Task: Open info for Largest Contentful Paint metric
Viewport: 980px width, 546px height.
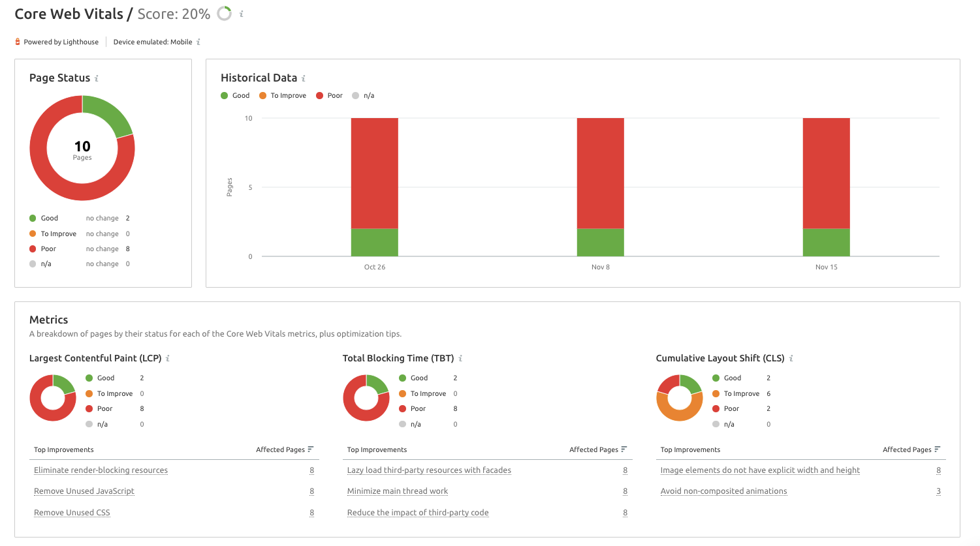Action: click(168, 358)
